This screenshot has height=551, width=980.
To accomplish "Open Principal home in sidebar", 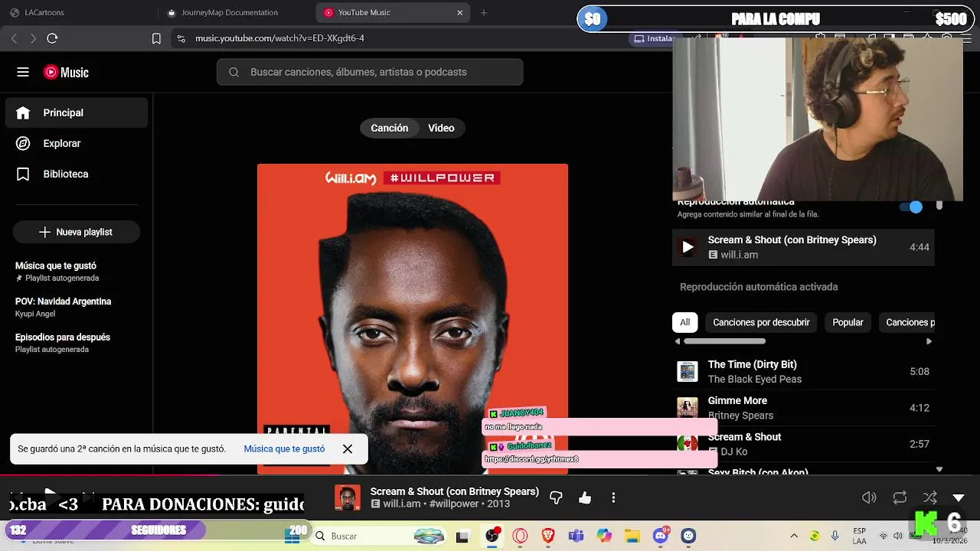I will pyautogui.click(x=77, y=112).
